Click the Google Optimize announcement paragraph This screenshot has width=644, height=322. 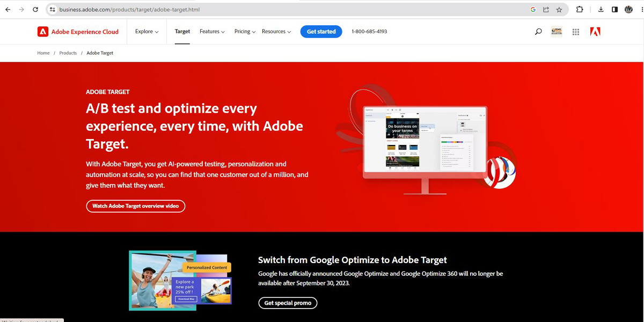coord(380,278)
